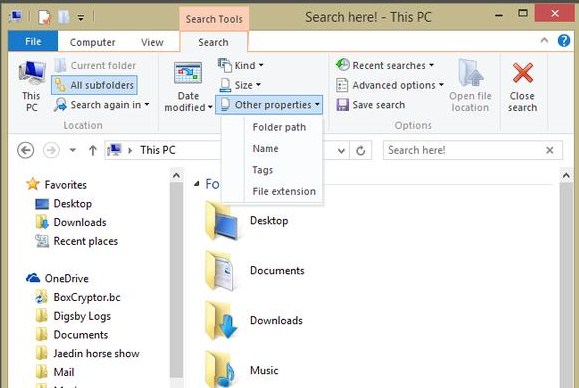Switch to the Computer tab
Viewport: 579px width, 388px height.
pos(92,42)
